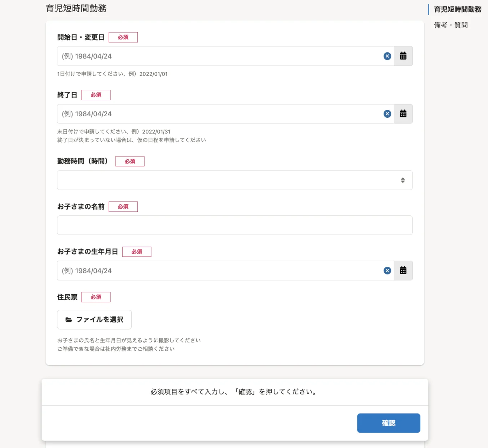488x448 pixels.
Task: Click the 勤務時間（時間） field label
Action: 83,161
